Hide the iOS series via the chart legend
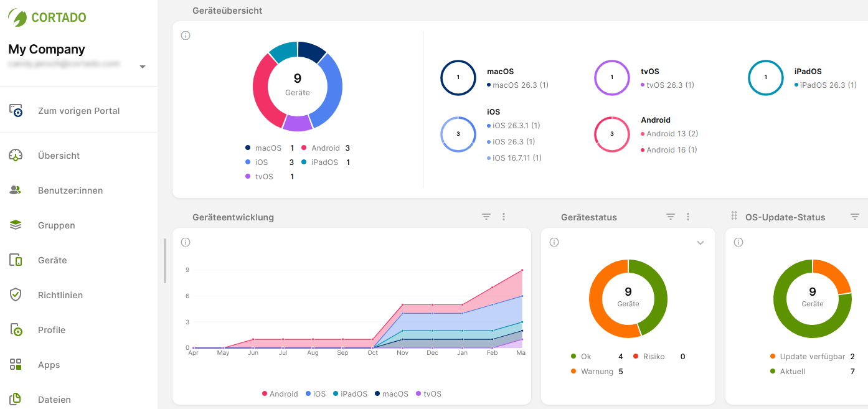The image size is (868, 409). [x=317, y=393]
